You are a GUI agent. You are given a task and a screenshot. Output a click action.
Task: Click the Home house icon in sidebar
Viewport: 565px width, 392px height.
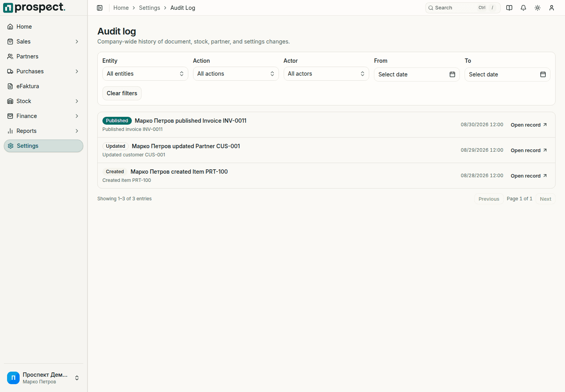pos(10,27)
